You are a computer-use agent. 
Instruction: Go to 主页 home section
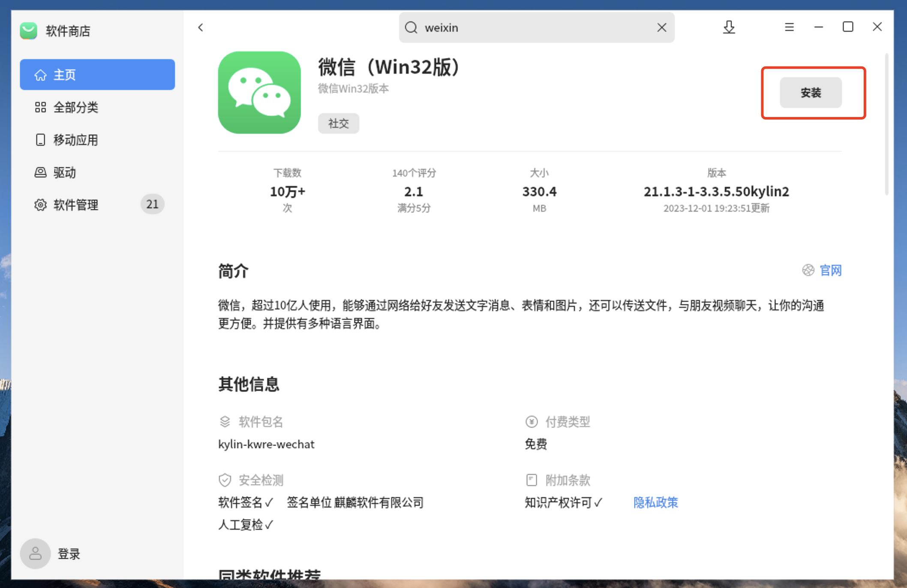coord(97,75)
